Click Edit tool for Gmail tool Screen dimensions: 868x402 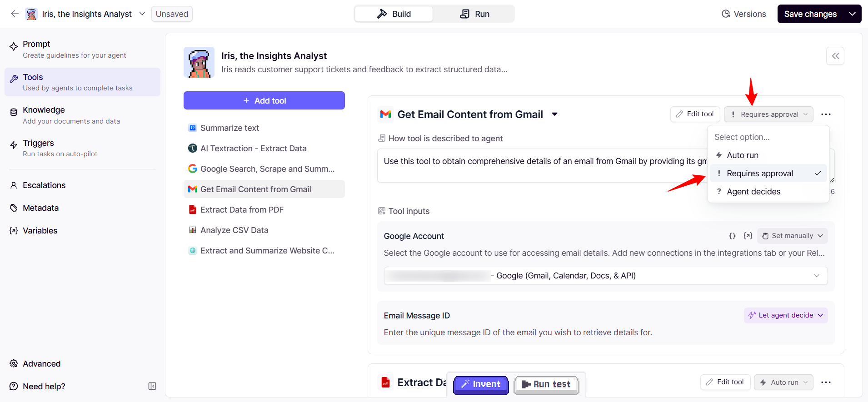pyautogui.click(x=695, y=114)
